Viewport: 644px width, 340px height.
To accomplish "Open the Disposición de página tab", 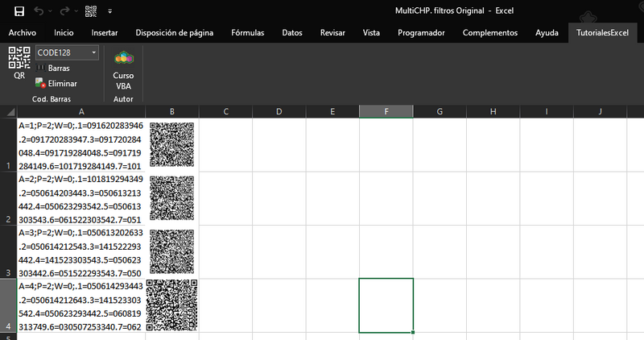I will [x=175, y=33].
